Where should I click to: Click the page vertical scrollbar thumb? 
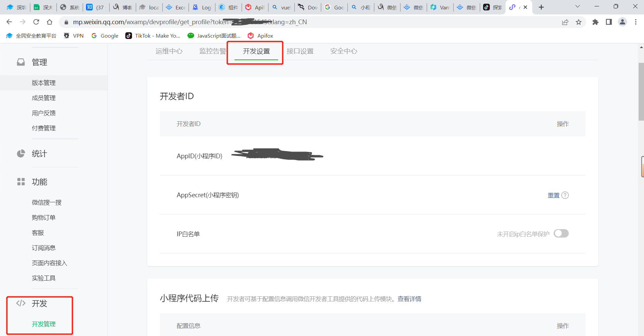[641, 91]
